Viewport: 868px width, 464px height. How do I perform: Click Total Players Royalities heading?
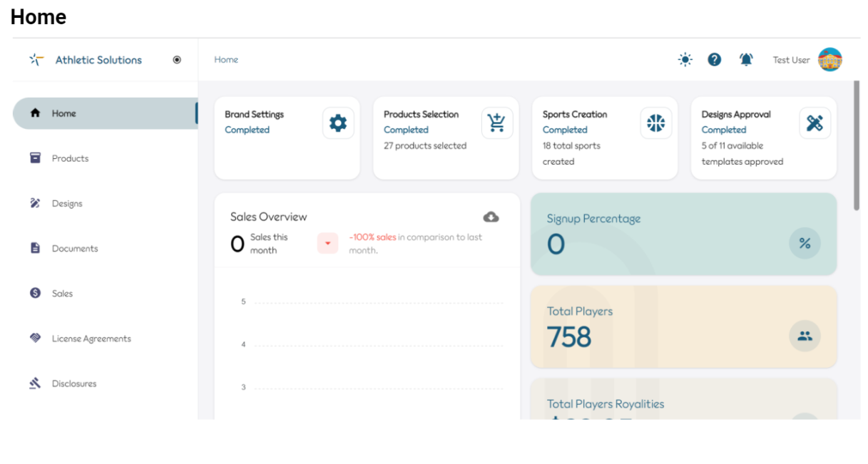[606, 404]
